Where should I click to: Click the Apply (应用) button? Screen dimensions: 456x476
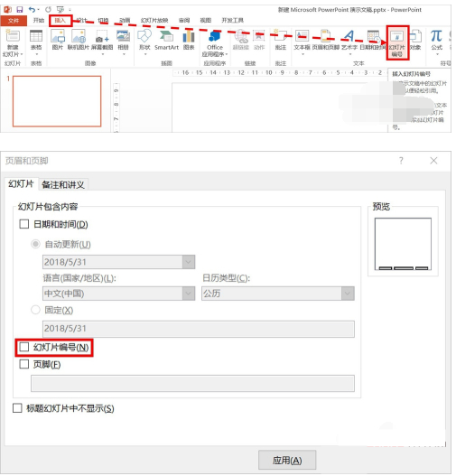pos(287,461)
